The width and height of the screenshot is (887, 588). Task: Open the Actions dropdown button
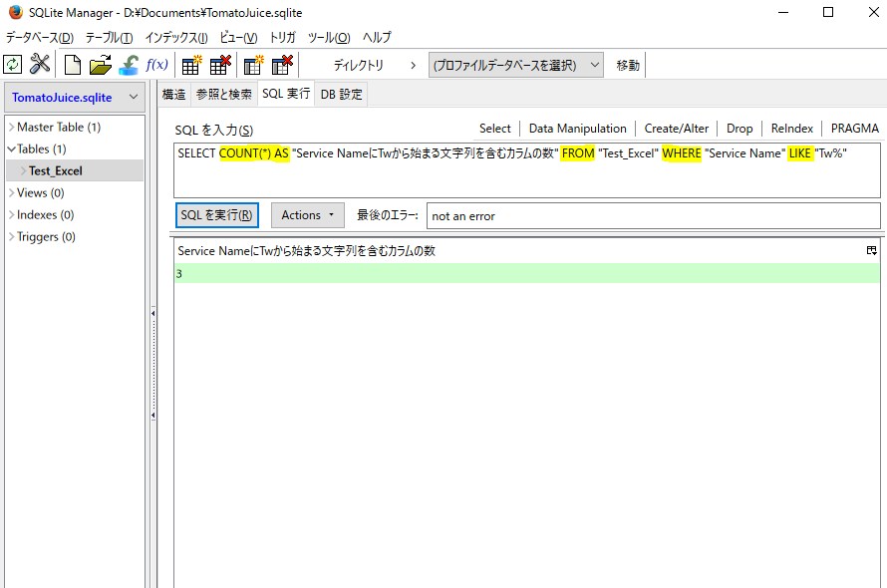click(x=307, y=215)
